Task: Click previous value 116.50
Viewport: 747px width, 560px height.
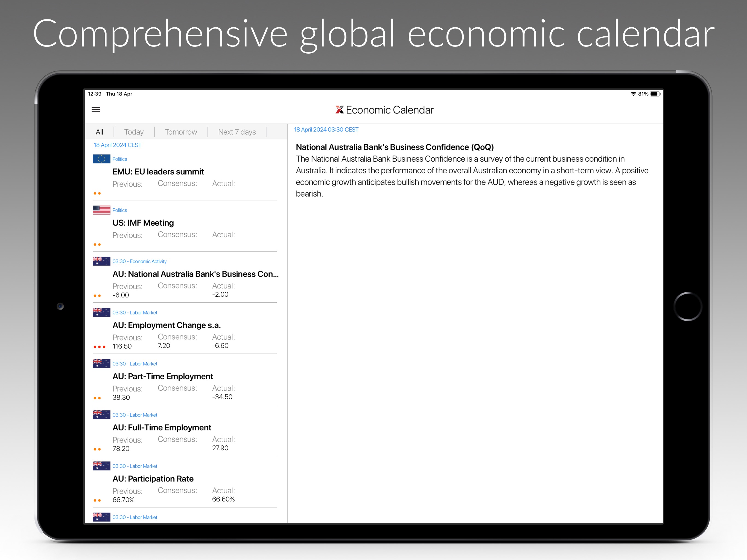Action: [122, 346]
